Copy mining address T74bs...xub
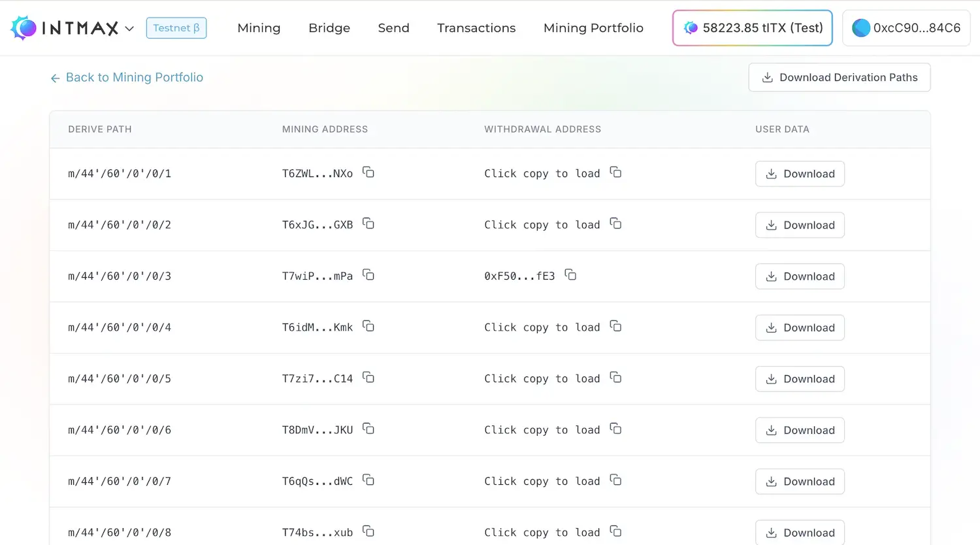 [368, 531]
